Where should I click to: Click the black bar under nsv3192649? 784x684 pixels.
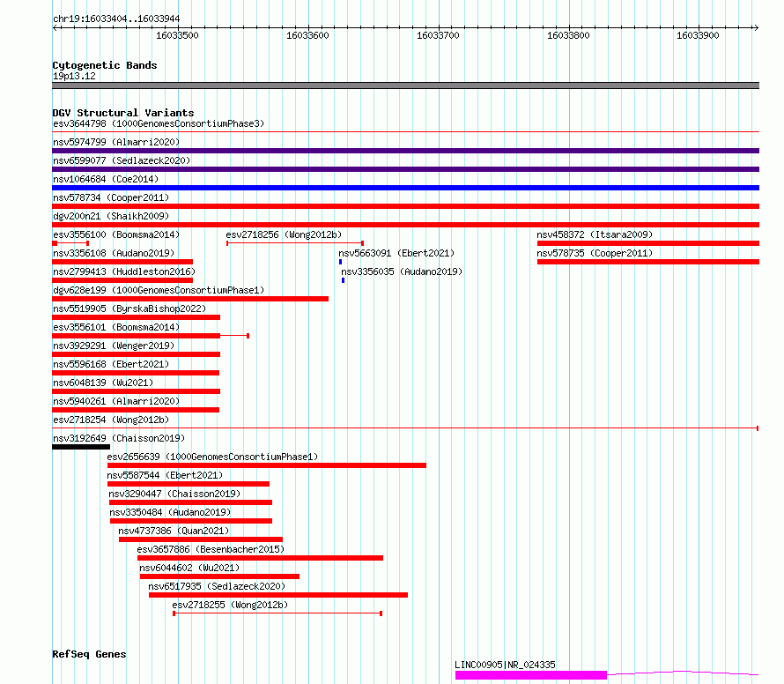tap(81, 447)
